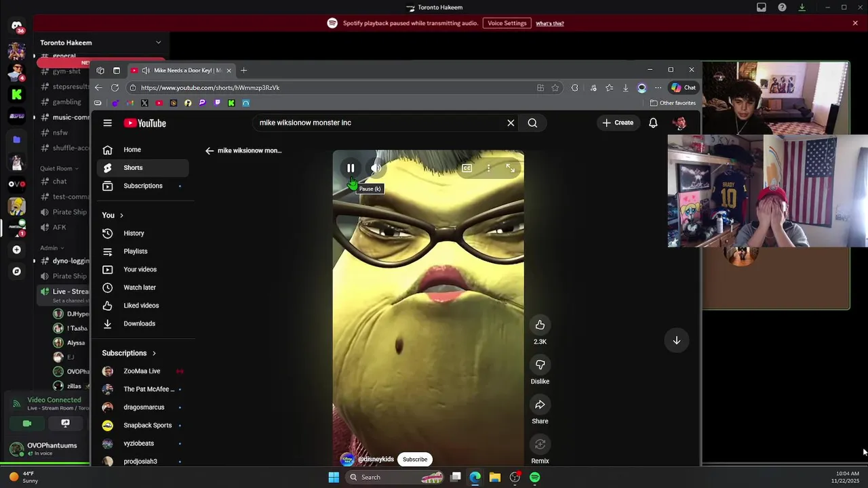Open X bookmark in favorites bar
The height and width of the screenshot is (488, 868).
click(144, 103)
